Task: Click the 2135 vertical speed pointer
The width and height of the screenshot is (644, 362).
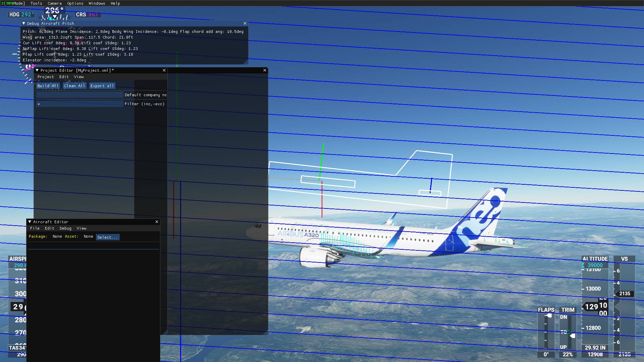Action: coord(624,294)
